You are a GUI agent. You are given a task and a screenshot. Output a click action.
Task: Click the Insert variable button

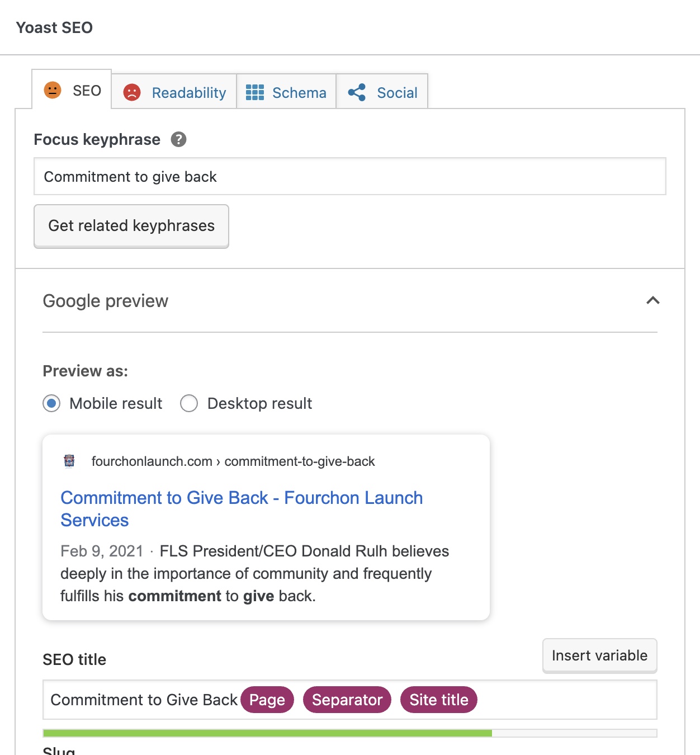(x=599, y=655)
